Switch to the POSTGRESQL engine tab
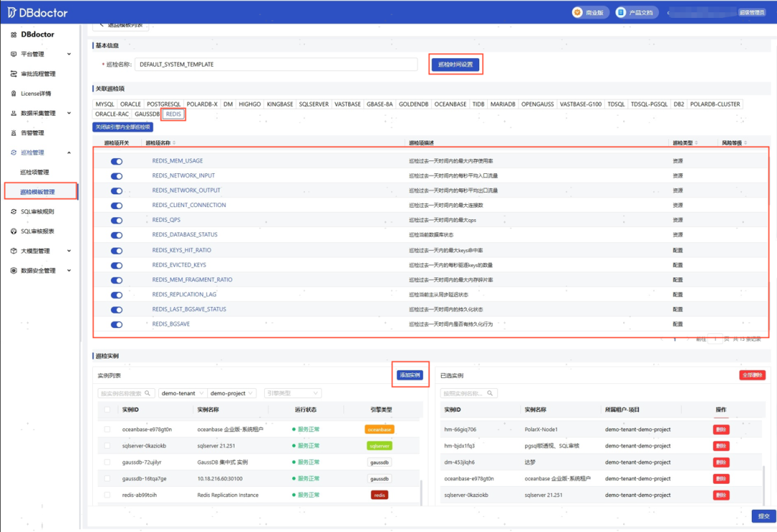The image size is (777, 532). [x=163, y=104]
